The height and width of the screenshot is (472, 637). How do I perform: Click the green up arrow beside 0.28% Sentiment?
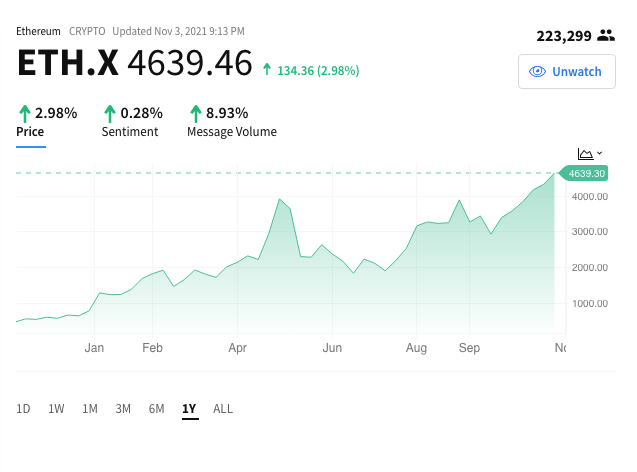coord(110,113)
